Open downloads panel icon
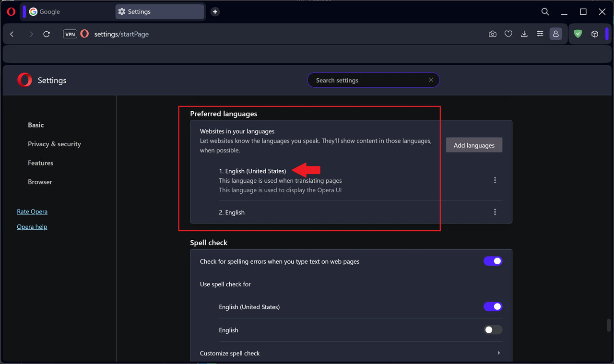This screenshot has width=614, height=364. click(x=524, y=34)
